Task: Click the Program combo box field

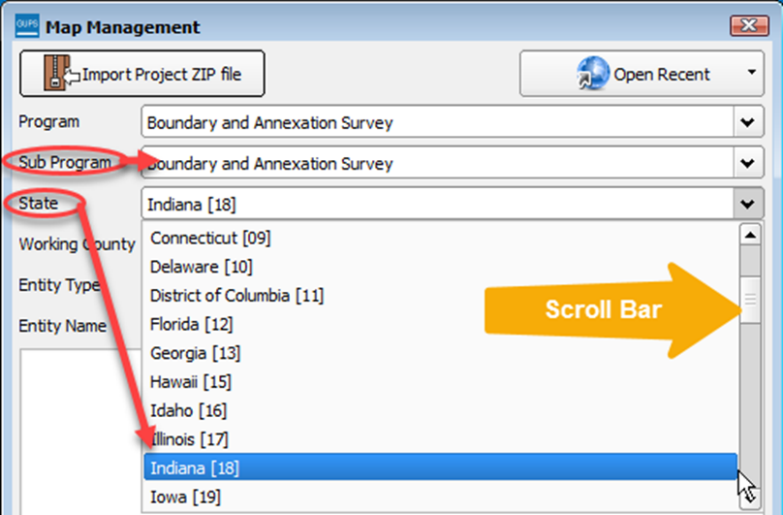Action: tap(438, 123)
